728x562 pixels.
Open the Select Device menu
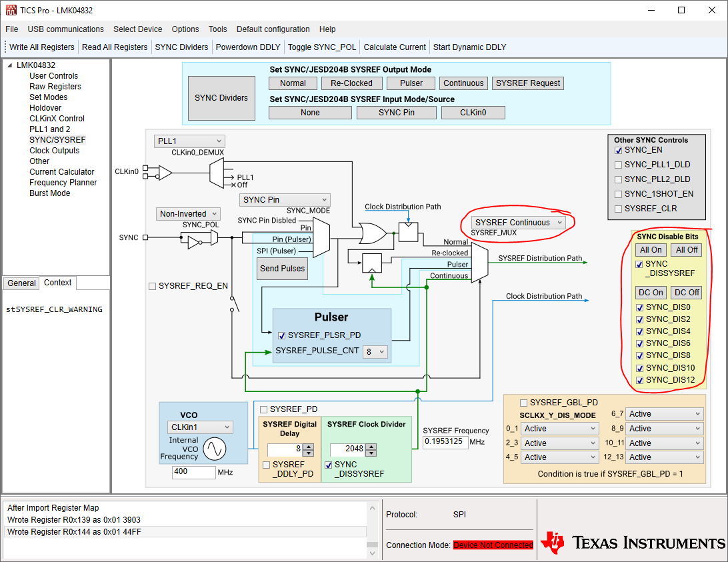(x=138, y=29)
